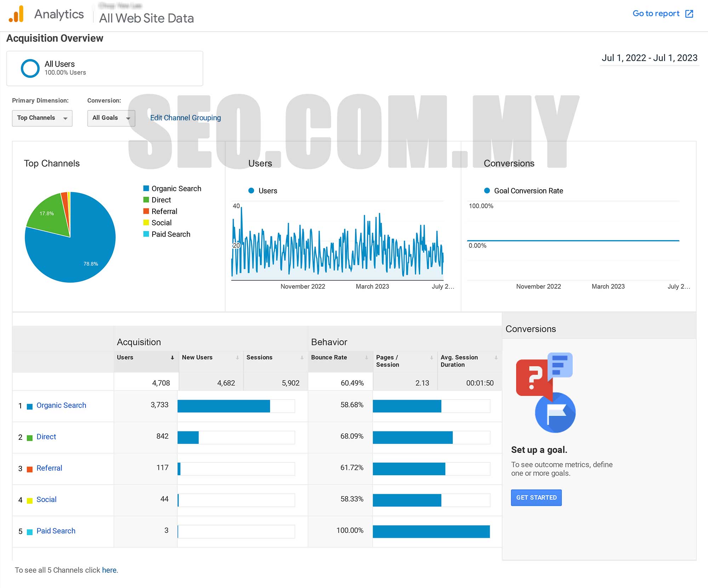
Task: Click the cyan swatch in Paid Search table row
Action: coord(30,532)
